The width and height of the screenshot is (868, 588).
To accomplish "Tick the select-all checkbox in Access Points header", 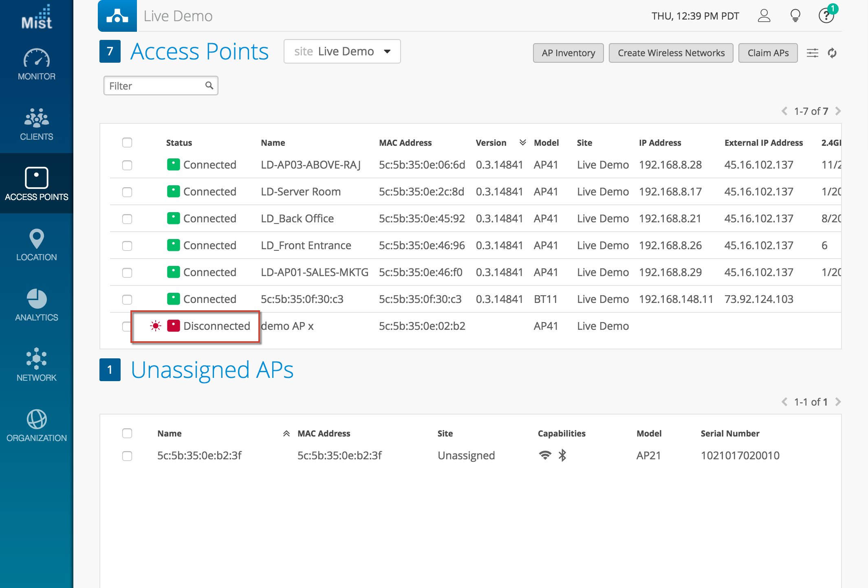I will (x=127, y=143).
